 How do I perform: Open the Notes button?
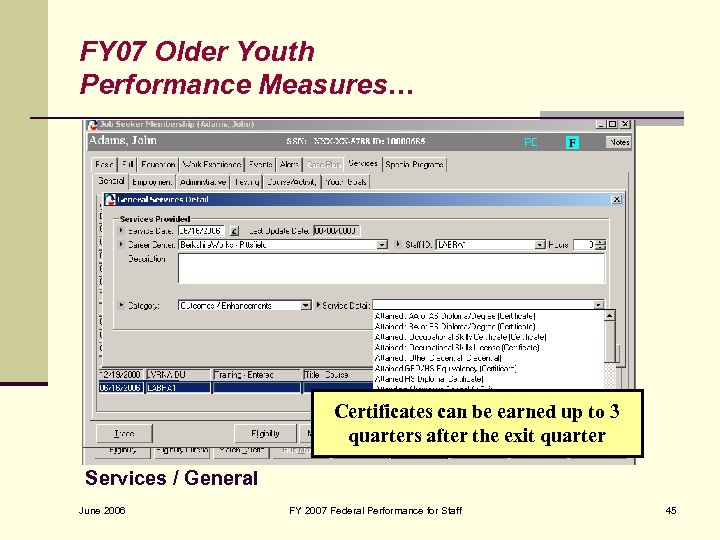coord(619,142)
